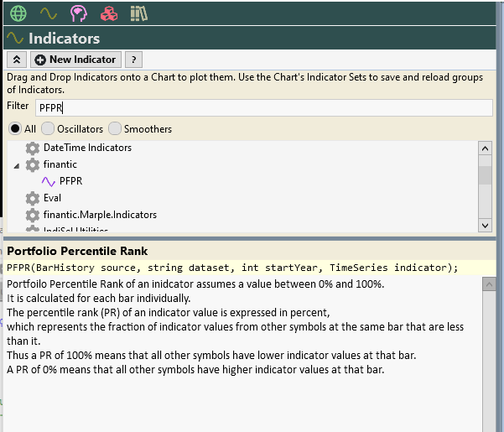Select the PFPR indicator in the tree
This screenshot has height=432, width=504.
[70, 181]
